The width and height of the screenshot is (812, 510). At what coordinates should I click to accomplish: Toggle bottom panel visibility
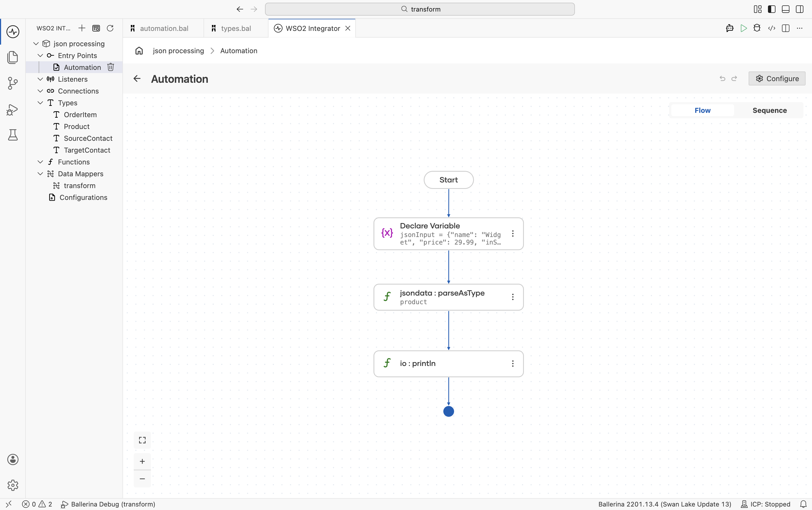tap(786, 9)
